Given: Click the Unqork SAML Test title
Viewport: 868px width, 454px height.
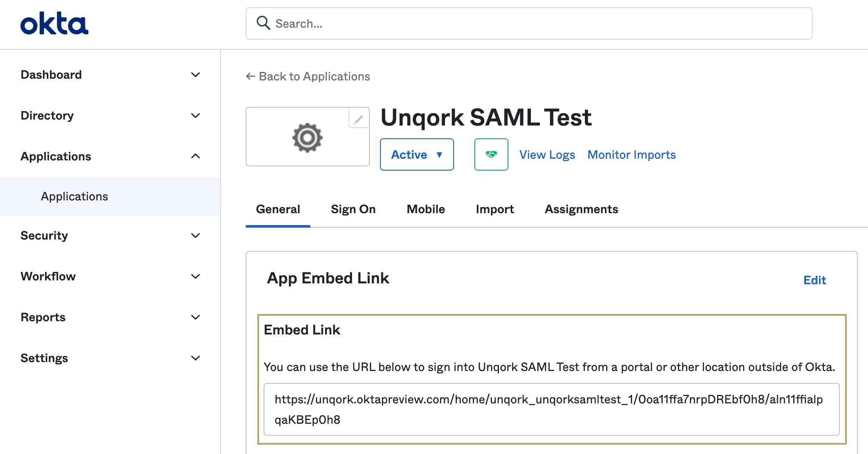Looking at the screenshot, I should [486, 117].
